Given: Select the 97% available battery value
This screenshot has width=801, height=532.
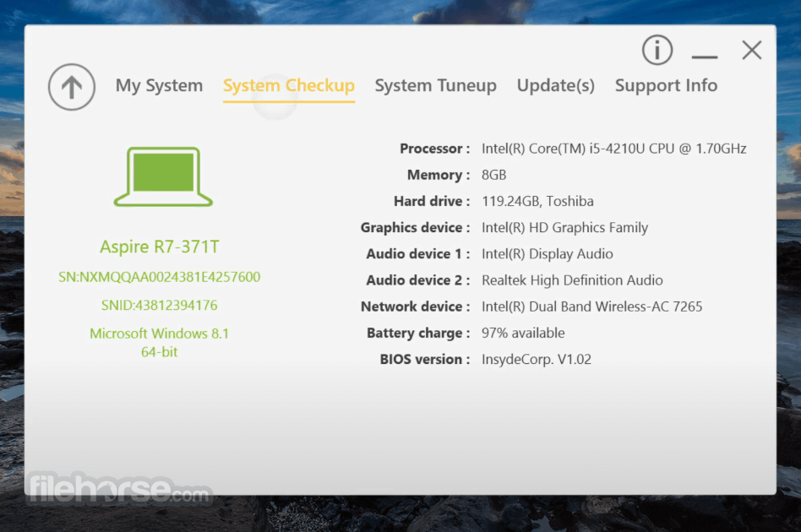Looking at the screenshot, I should (x=523, y=333).
